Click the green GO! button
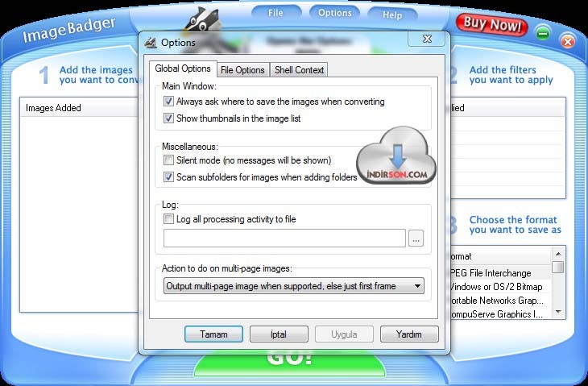588x386 pixels. point(289,363)
